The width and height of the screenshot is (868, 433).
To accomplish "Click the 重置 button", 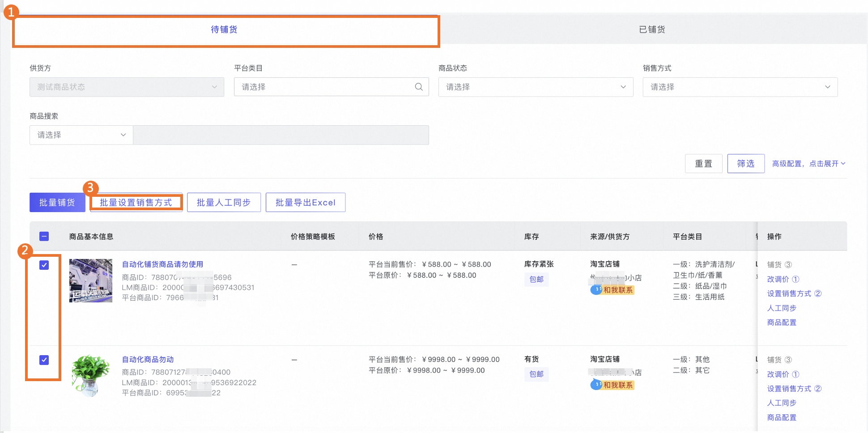I will [703, 164].
